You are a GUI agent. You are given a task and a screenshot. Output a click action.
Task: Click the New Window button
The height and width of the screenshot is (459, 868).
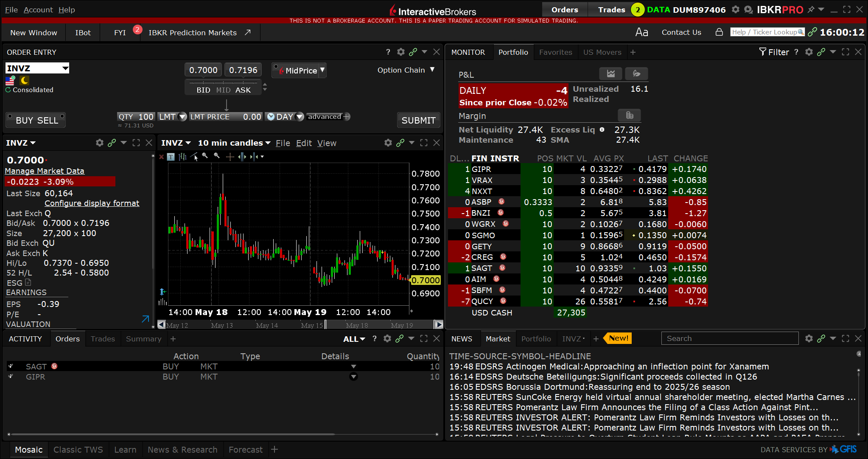point(34,32)
